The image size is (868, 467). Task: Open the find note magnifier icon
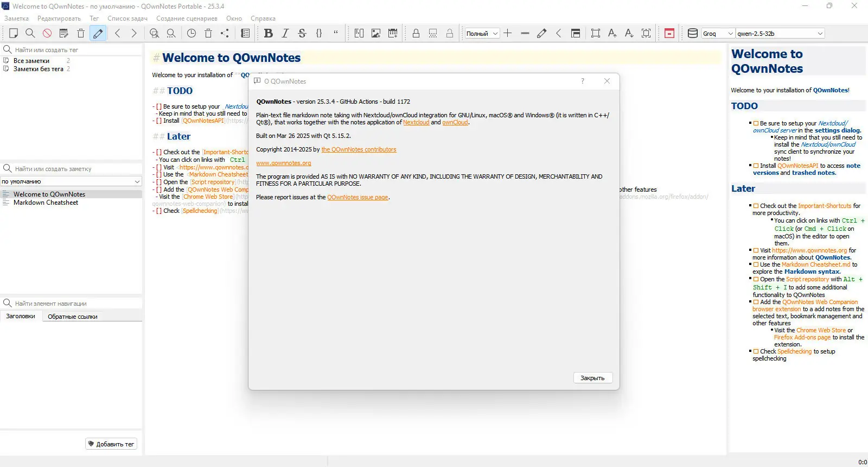click(x=30, y=34)
